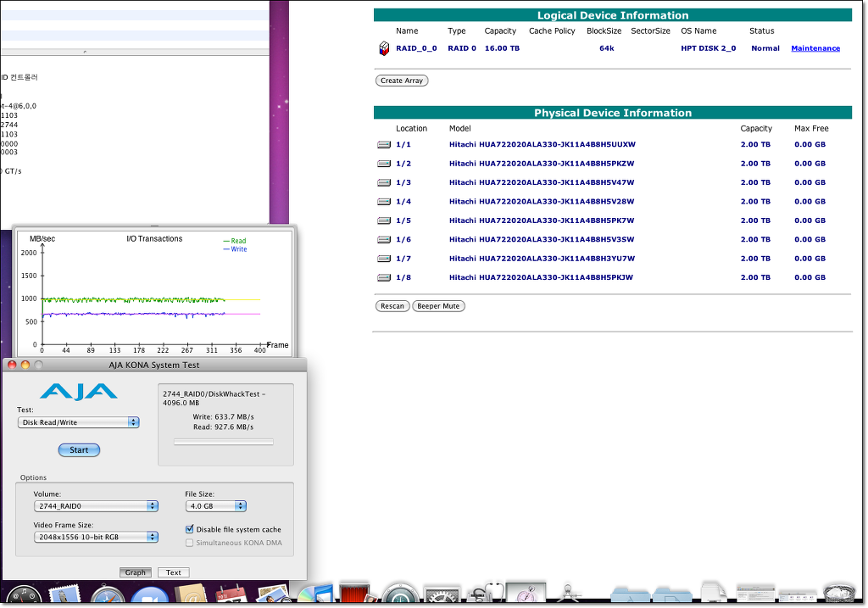Image resolution: width=868 pixels, height=608 pixels.
Task: Click the disk icon for location 1/6
Action: 384,240
